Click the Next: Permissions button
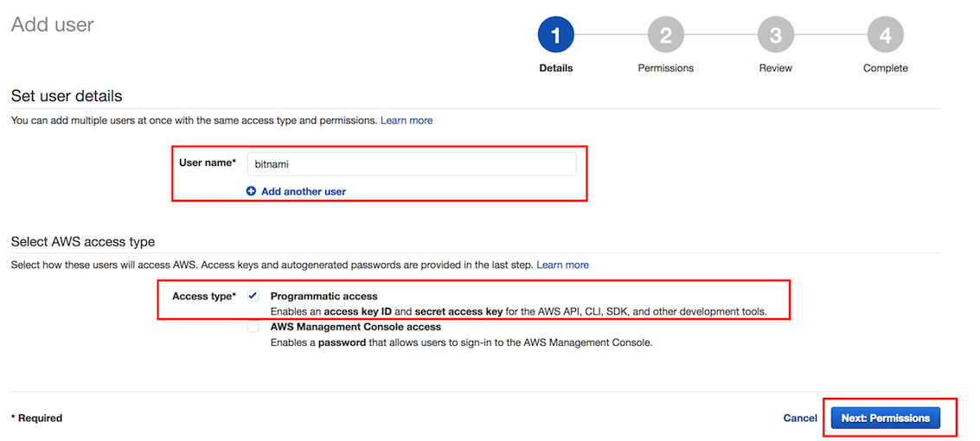This screenshot has height=441, width=980. (x=886, y=418)
